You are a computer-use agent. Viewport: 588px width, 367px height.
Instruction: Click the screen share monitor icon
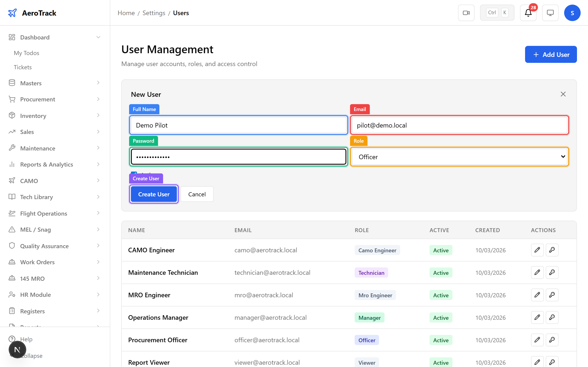(x=550, y=13)
